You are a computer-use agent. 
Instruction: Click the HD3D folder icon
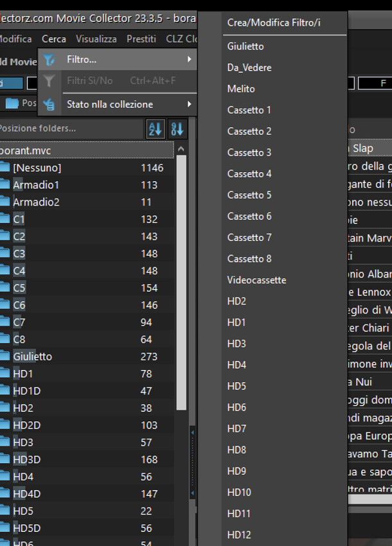click(x=4, y=459)
